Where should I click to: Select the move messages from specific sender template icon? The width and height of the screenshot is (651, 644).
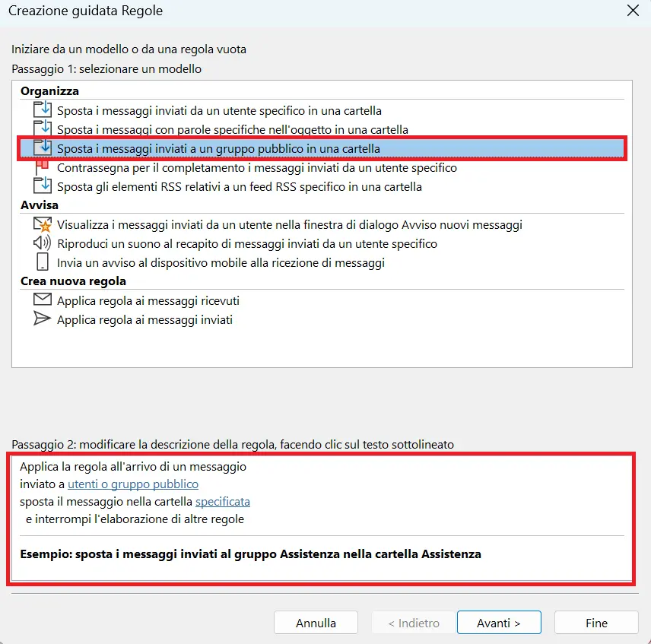(x=43, y=109)
